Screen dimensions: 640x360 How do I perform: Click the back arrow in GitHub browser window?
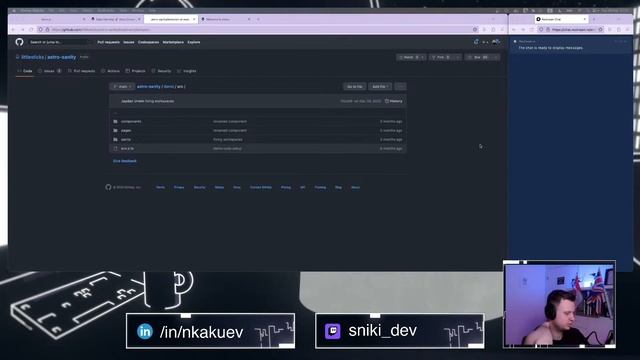point(13,29)
